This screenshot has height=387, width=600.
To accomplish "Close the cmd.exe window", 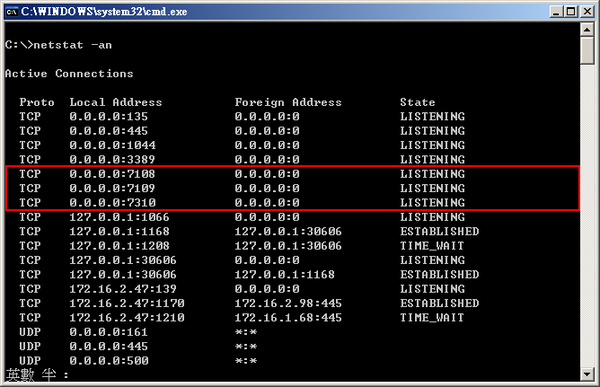I will coord(587,11).
